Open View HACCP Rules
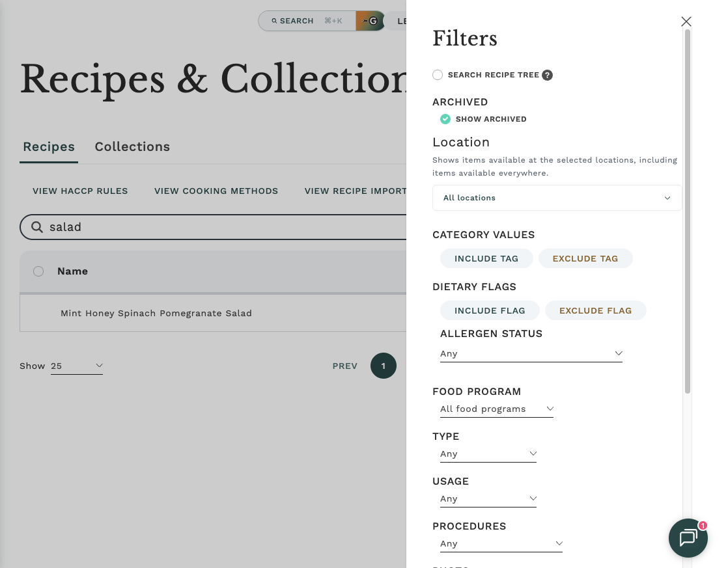This screenshot has width=728, height=568. point(80,191)
